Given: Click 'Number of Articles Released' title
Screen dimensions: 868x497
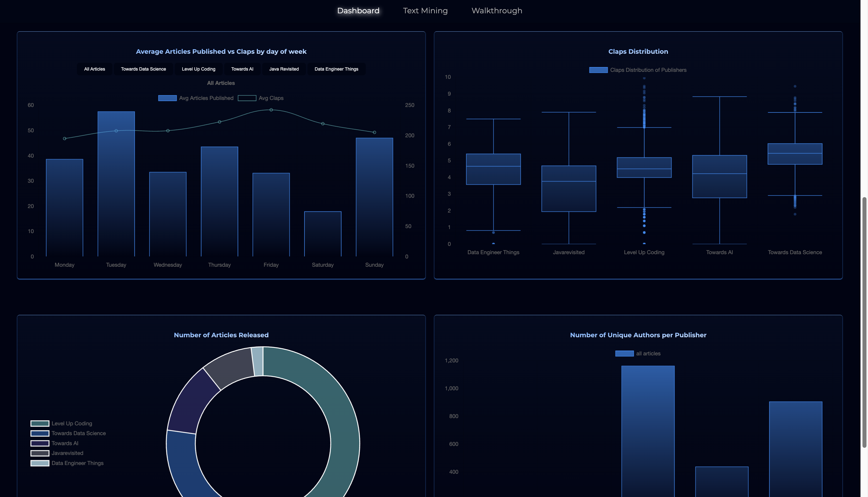Looking at the screenshot, I should point(221,335).
